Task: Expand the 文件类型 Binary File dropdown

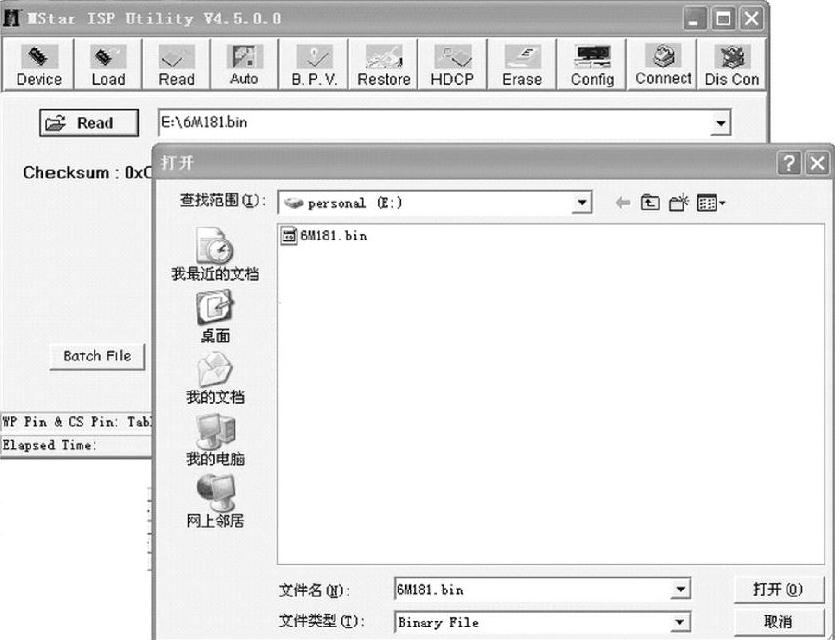Action: pos(680,622)
